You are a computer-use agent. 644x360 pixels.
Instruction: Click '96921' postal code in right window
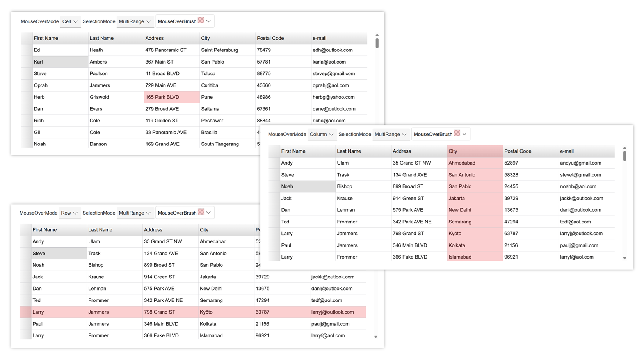point(531,257)
